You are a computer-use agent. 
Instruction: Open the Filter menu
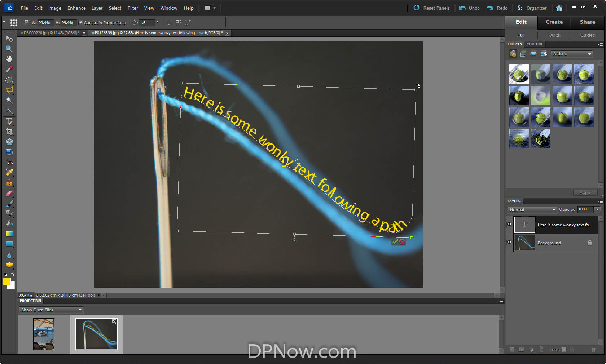(132, 8)
